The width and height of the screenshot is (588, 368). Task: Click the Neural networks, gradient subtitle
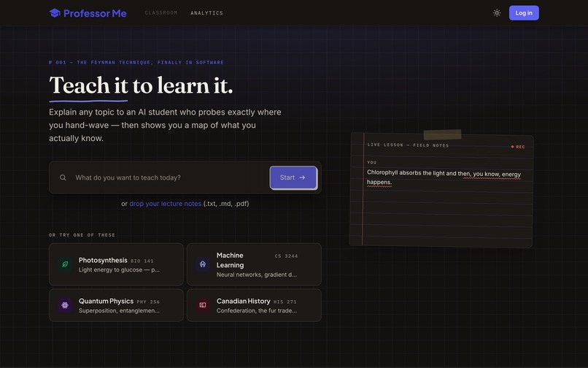(x=257, y=275)
